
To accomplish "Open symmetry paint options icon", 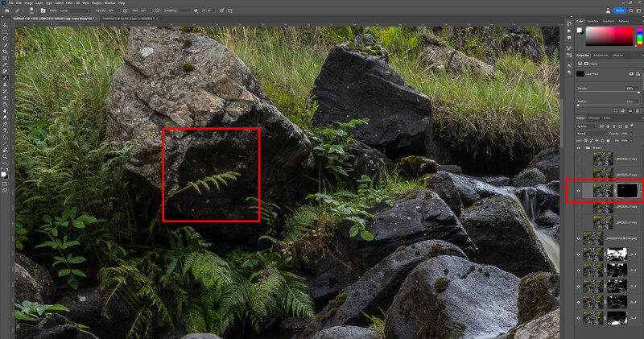I will pos(230,10).
